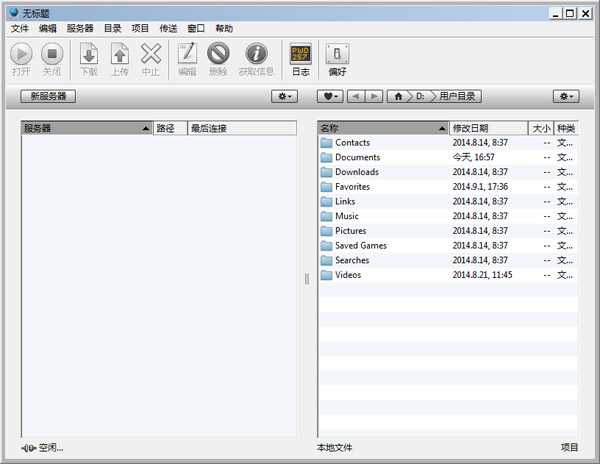Click the 中止 (Abort) toolbar icon
The width and height of the screenshot is (600, 464).
pos(150,54)
